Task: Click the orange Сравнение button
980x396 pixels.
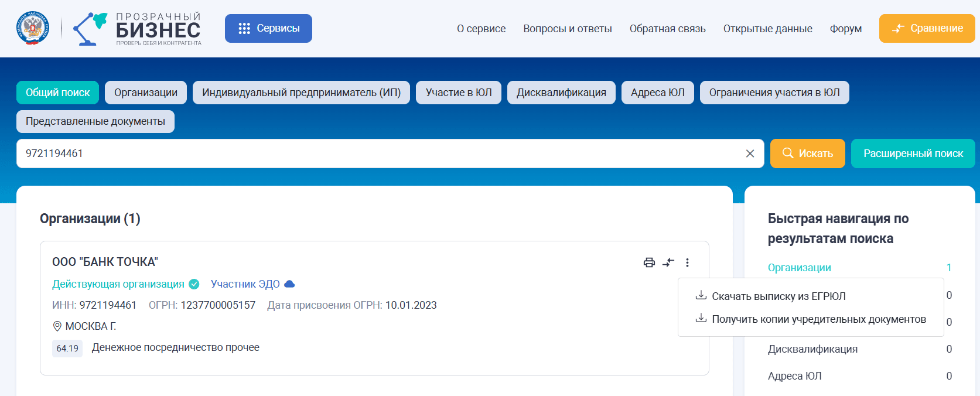Action: click(x=927, y=29)
